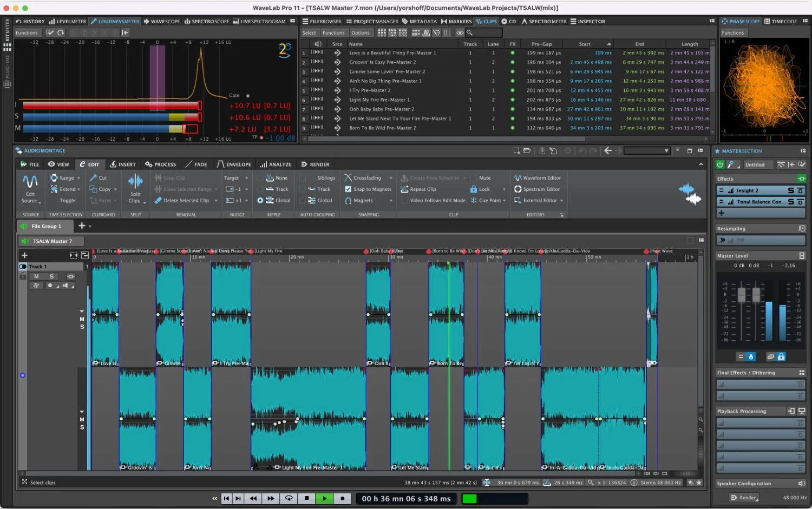Open the Magnets dropdown
The width and height of the screenshot is (812, 509).
pyautogui.click(x=391, y=201)
